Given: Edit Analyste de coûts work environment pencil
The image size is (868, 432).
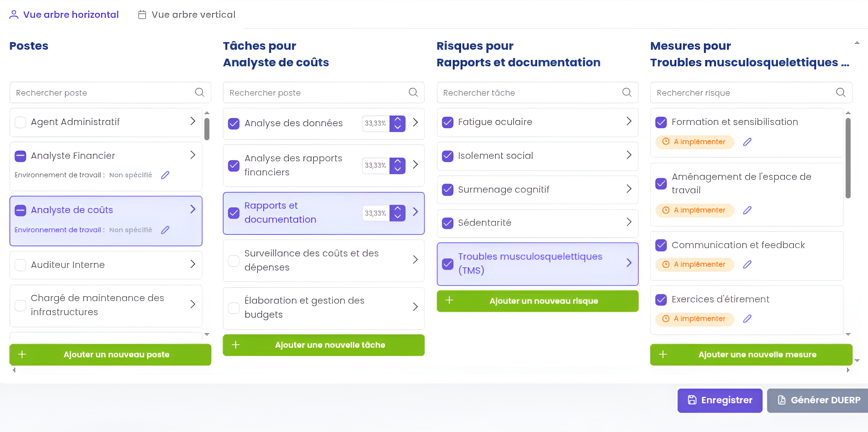Looking at the screenshot, I should click(165, 230).
